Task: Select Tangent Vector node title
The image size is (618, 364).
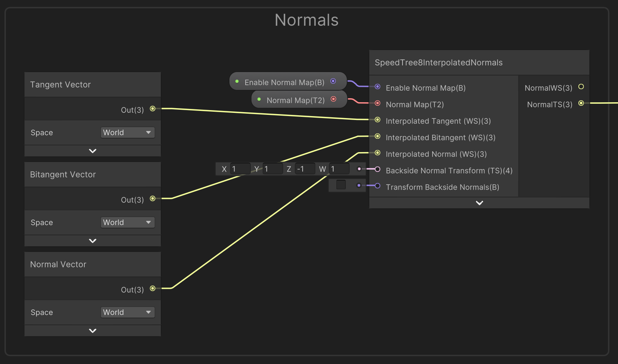Action: click(x=60, y=85)
